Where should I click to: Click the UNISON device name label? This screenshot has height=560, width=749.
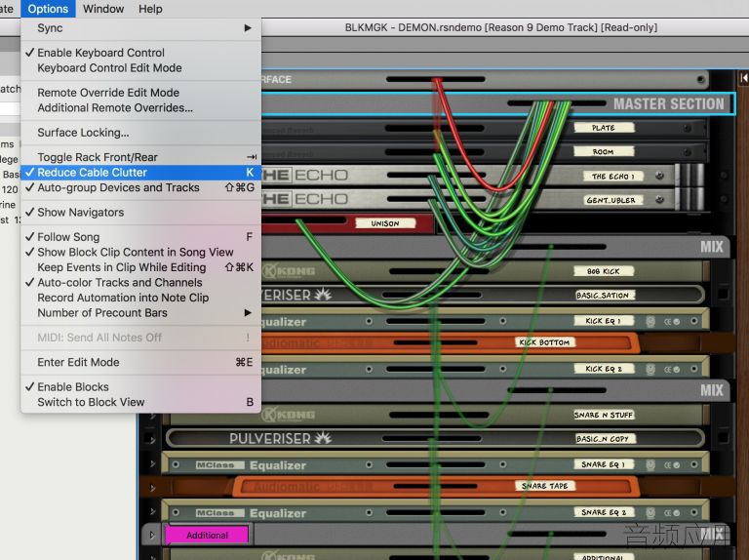(x=385, y=223)
